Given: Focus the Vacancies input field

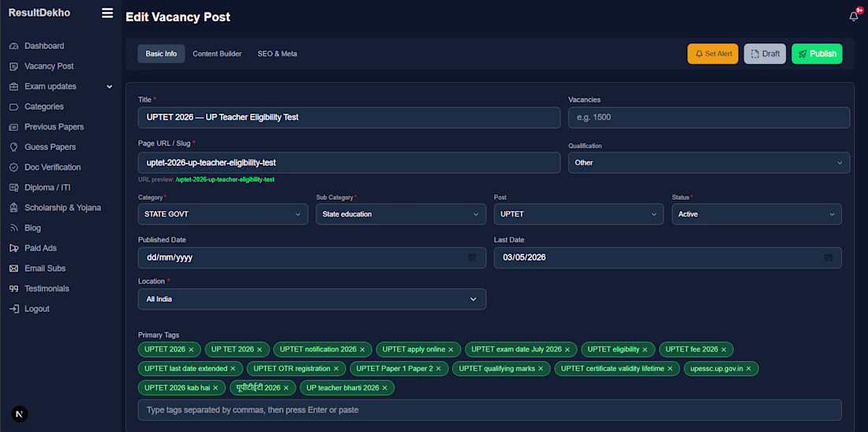Looking at the screenshot, I should (x=709, y=118).
